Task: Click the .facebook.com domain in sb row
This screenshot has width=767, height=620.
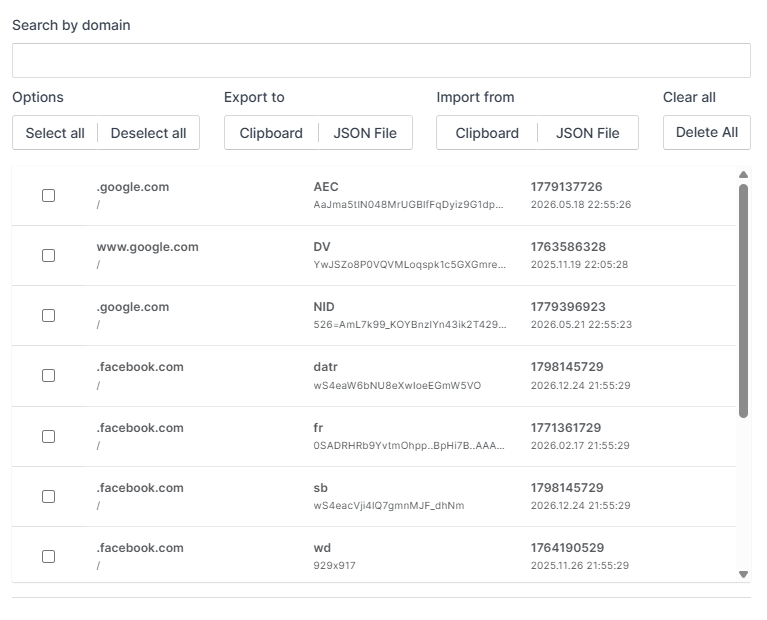Action: [140, 488]
